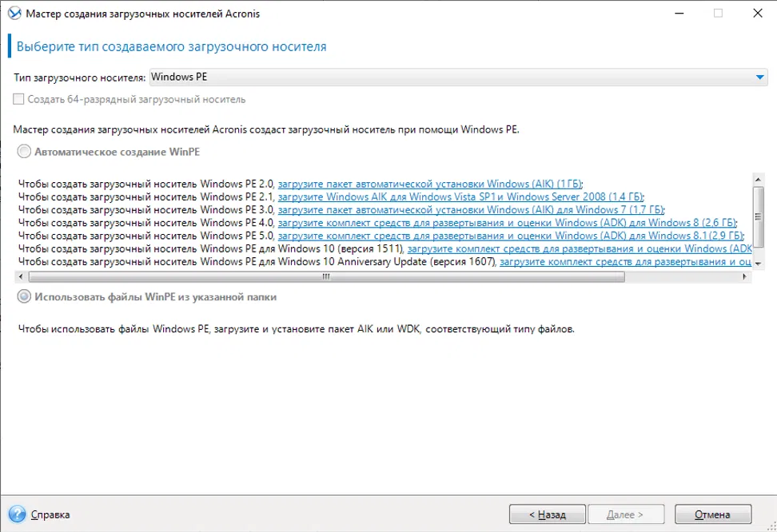Click the Windows PE media type field
Viewport: 777px width, 532px height.
point(458,77)
